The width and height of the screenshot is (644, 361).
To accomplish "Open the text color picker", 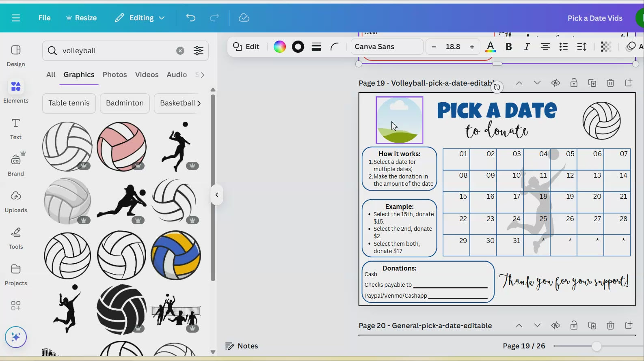I will [x=491, y=47].
